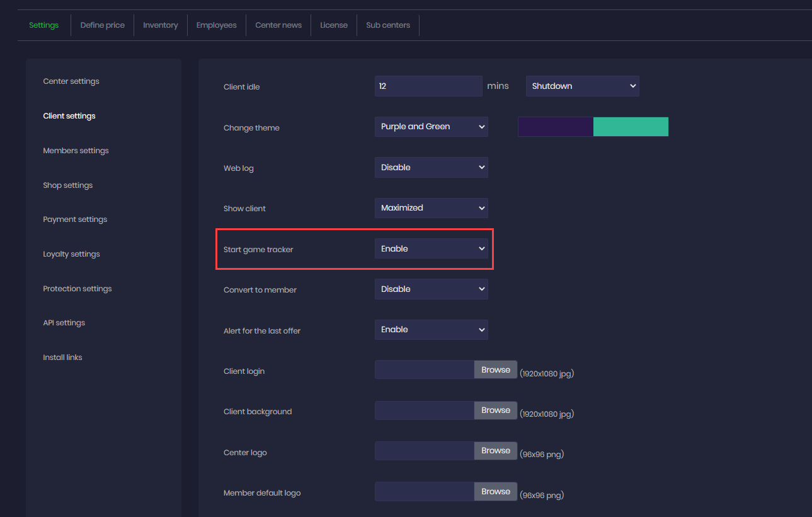Click Browse for Client login image
The image size is (812, 517).
click(x=495, y=370)
